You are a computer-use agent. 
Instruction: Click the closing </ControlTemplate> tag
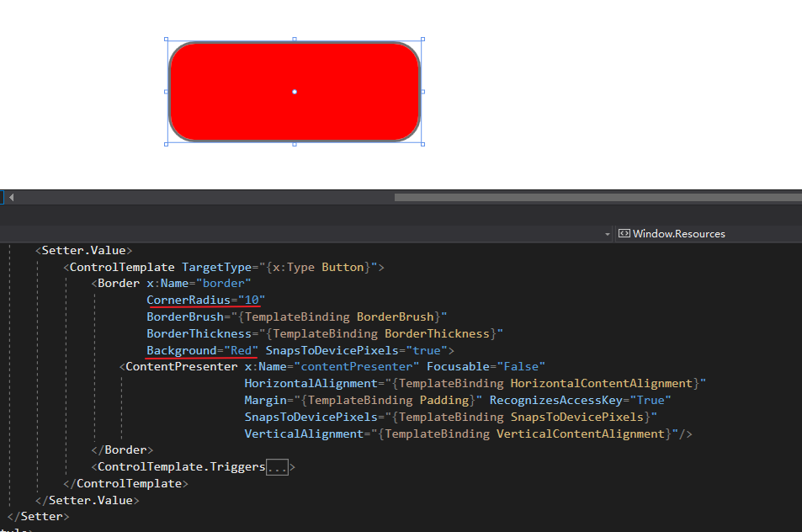pyautogui.click(x=126, y=484)
